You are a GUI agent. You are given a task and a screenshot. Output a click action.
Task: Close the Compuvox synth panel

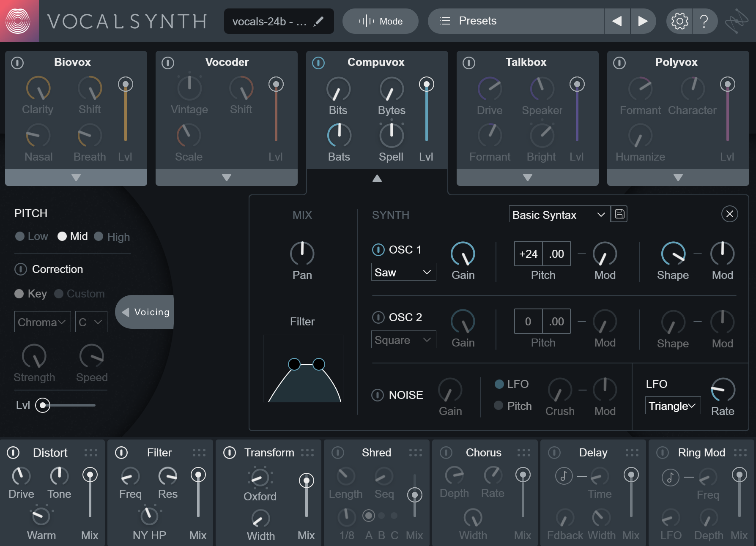pos(729,214)
